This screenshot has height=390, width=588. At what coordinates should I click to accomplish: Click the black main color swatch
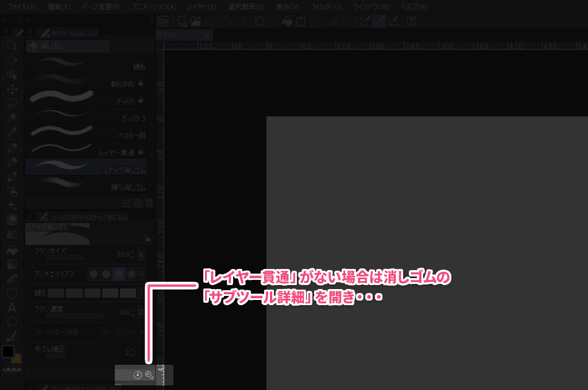[x=8, y=351]
